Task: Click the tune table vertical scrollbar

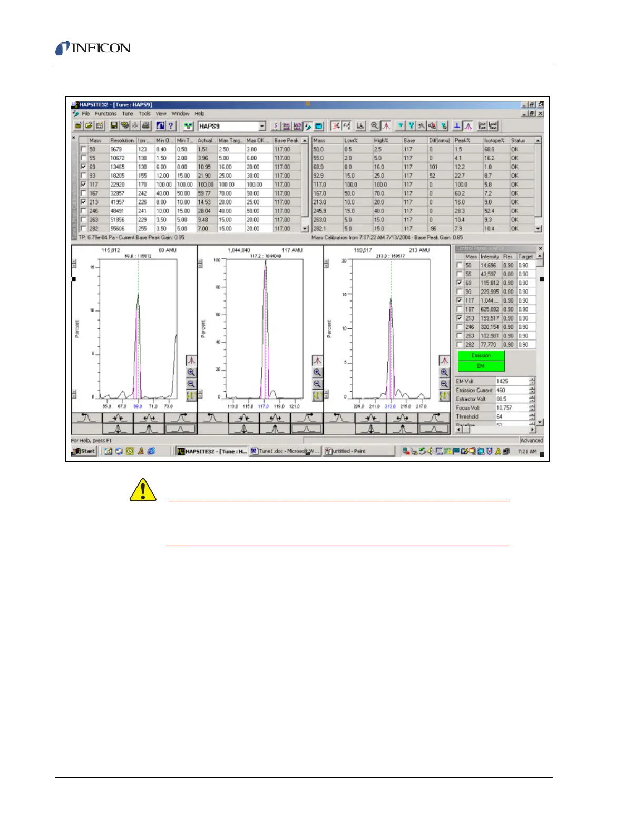Action: (x=305, y=185)
